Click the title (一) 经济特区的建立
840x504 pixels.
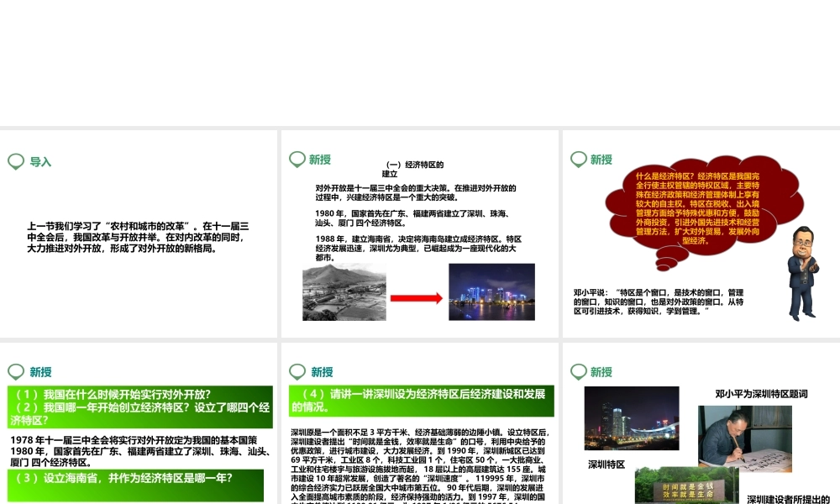coord(413,169)
